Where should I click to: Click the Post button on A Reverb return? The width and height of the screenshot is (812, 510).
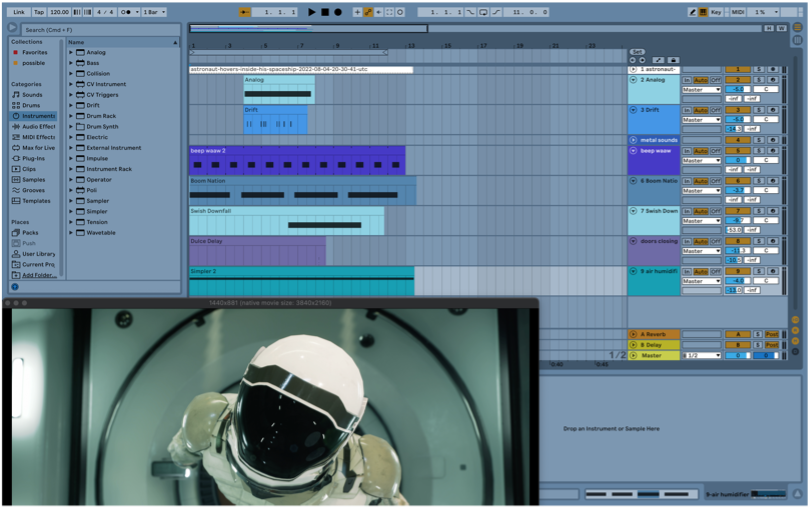(772, 334)
